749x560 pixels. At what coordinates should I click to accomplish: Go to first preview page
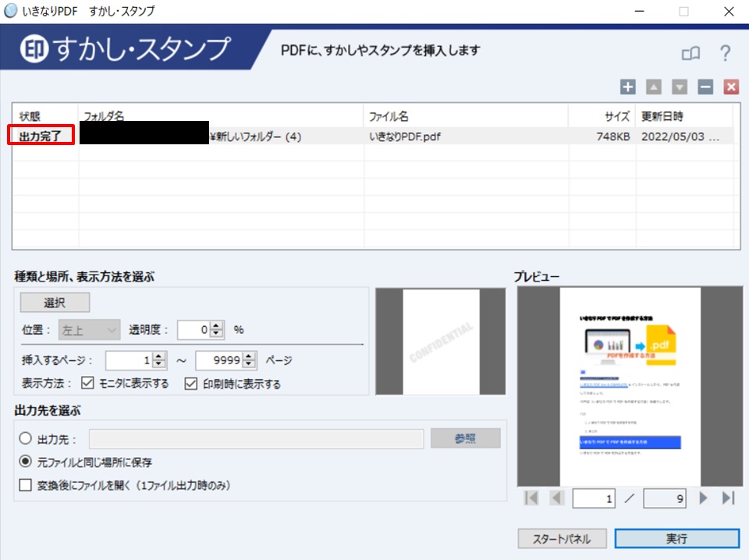(531, 498)
